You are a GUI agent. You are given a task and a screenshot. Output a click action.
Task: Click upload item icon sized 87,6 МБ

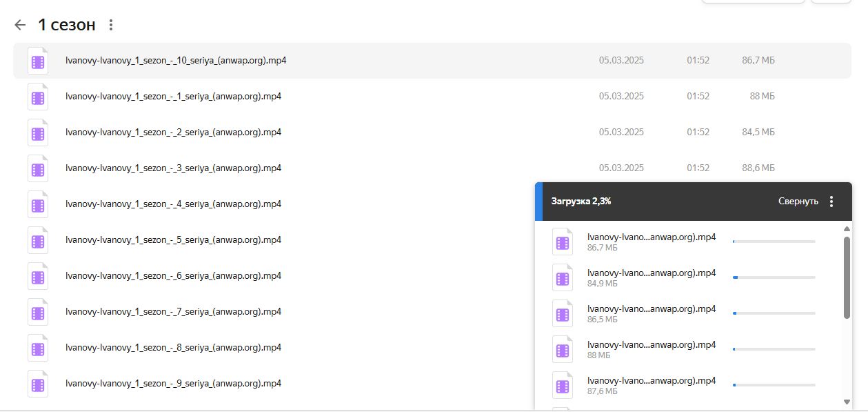(563, 385)
